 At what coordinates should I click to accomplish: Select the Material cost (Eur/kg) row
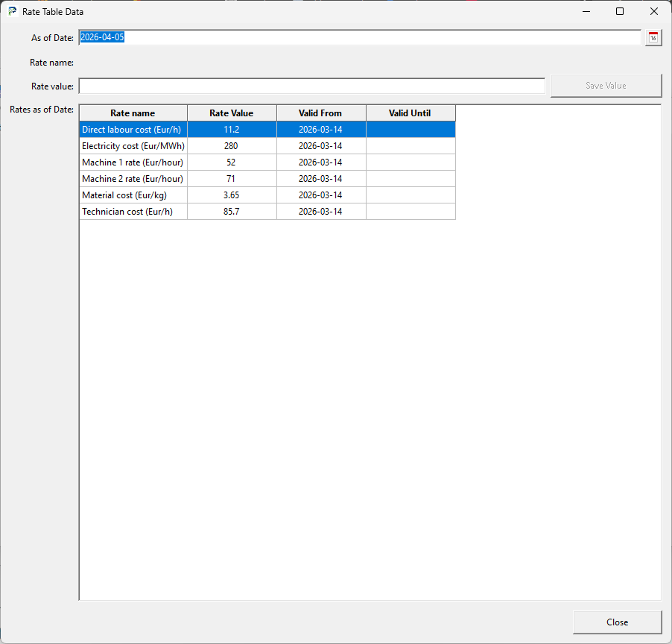click(133, 195)
